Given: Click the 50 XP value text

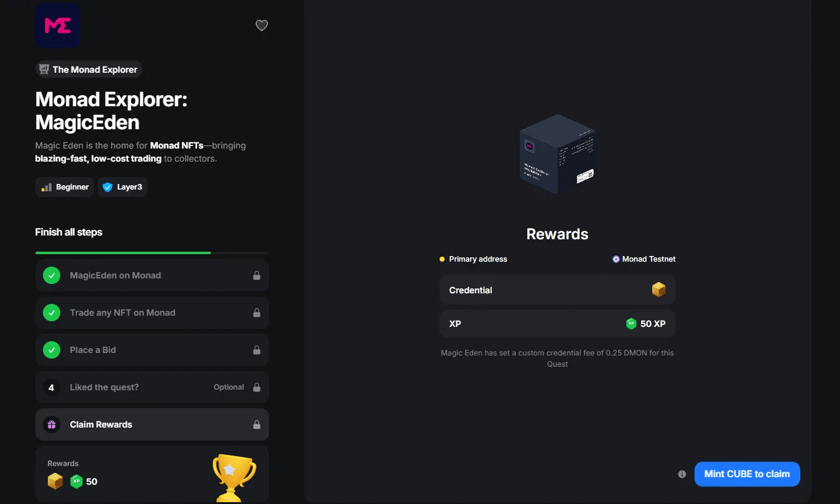Looking at the screenshot, I should (x=653, y=324).
